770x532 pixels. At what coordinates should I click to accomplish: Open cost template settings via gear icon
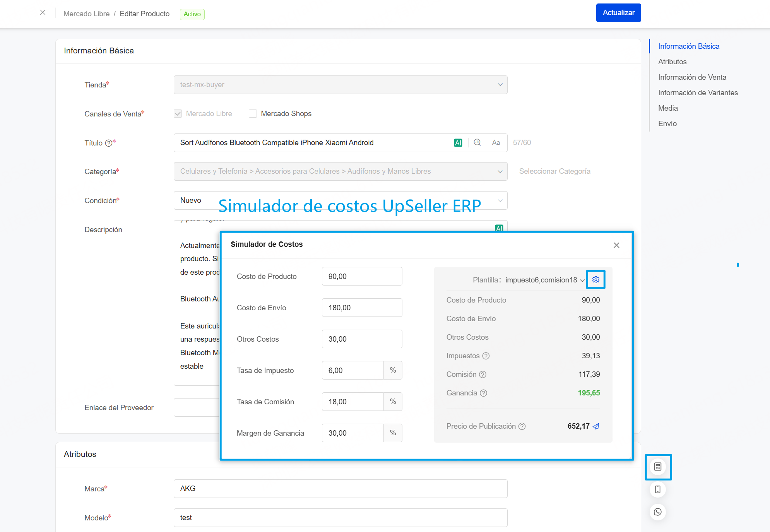click(596, 279)
